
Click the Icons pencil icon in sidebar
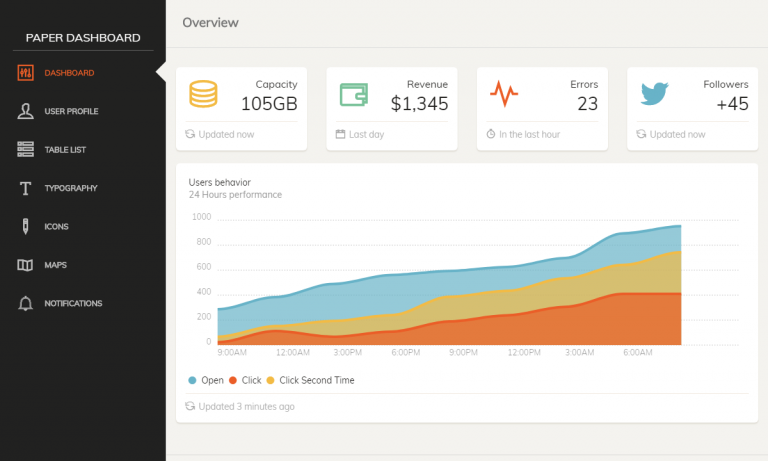pyautogui.click(x=25, y=227)
